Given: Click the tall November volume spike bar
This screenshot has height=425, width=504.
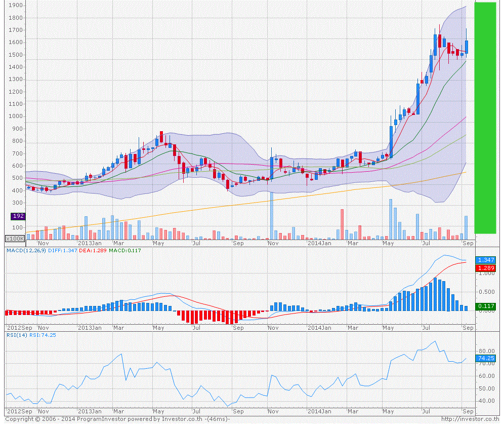Looking at the screenshot, I should point(272,216).
